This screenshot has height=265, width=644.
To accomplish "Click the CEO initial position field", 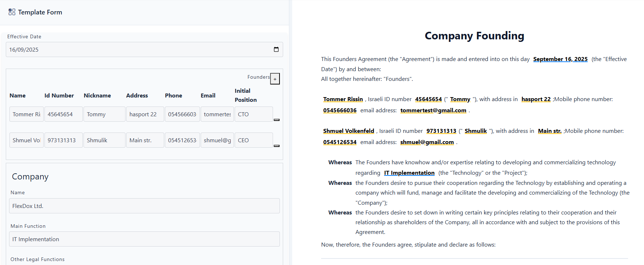I will (x=253, y=140).
